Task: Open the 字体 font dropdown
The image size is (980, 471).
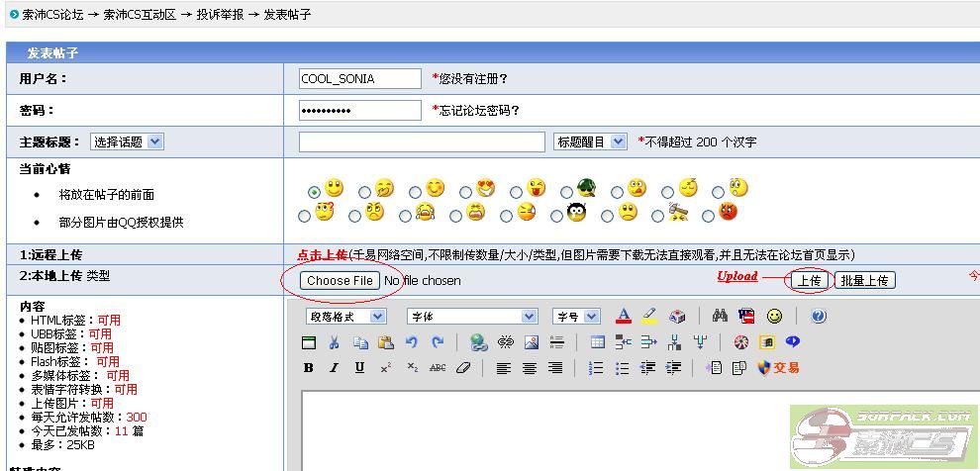Action: [x=472, y=317]
